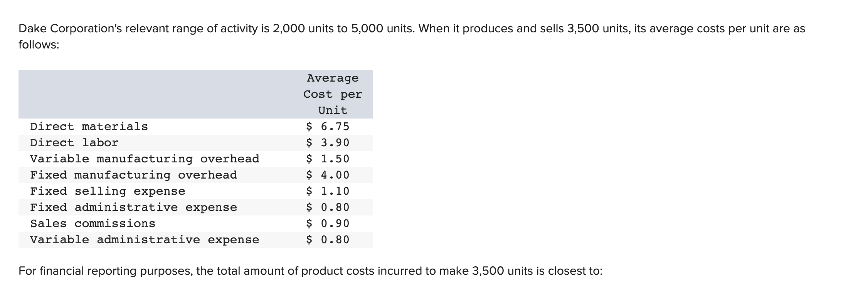Viewport: 868px width, 294px height.
Task: Select the Variable manufacturing overhead label
Action: 145,159
